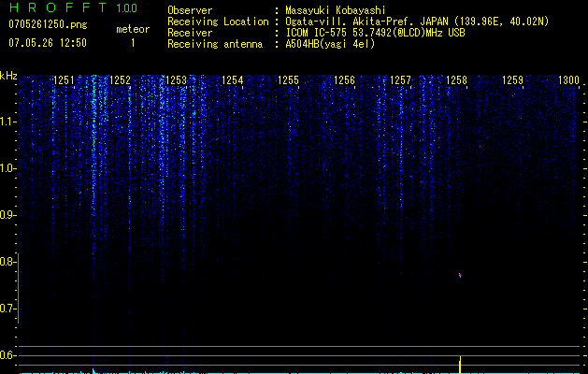Click the 0.7 kHz axis label

(7, 309)
